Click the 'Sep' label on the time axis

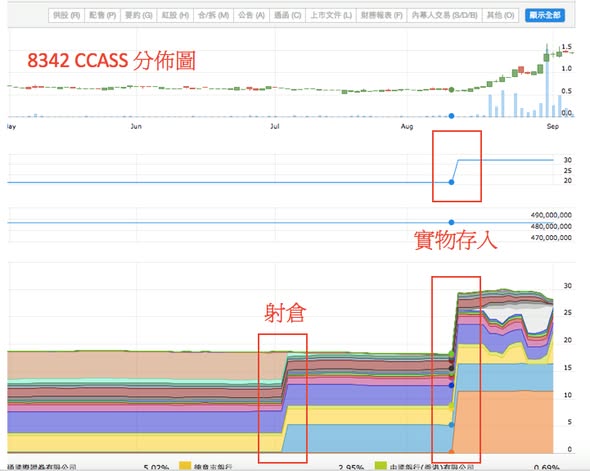pyautogui.click(x=552, y=126)
